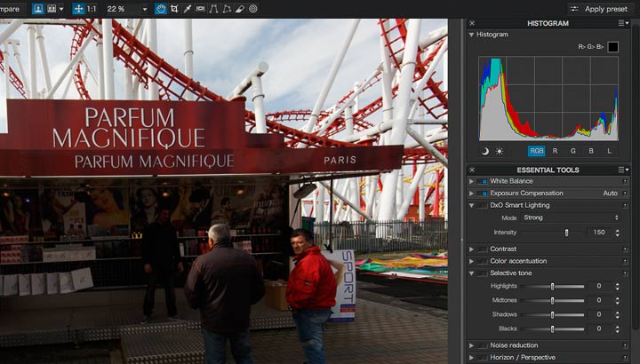Select the white balance eyedropper tool
This screenshot has width=640, height=364.
click(188, 9)
